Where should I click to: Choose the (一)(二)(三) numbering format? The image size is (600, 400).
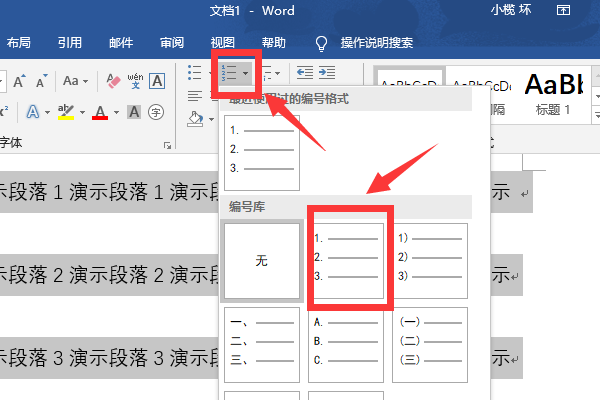(x=430, y=345)
